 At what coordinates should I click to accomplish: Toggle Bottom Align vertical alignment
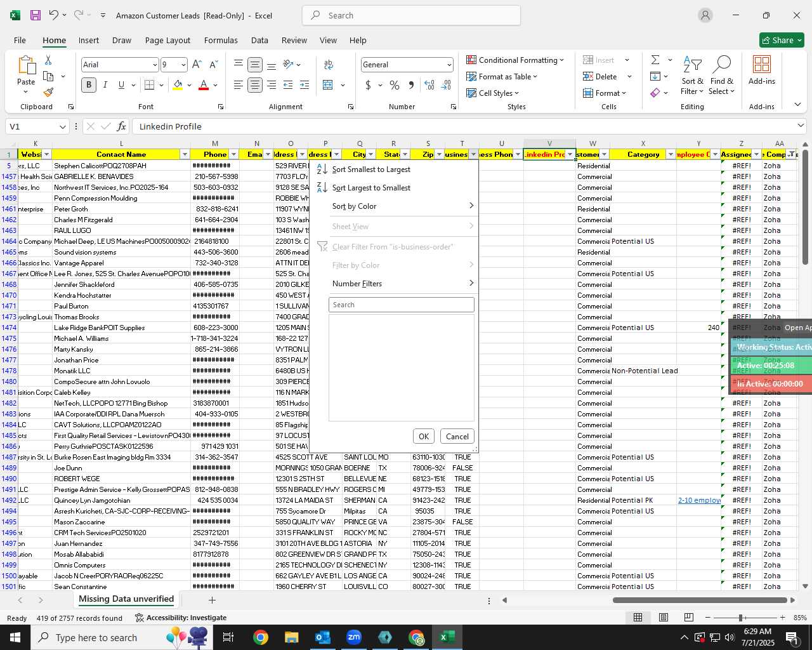(x=272, y=65)
